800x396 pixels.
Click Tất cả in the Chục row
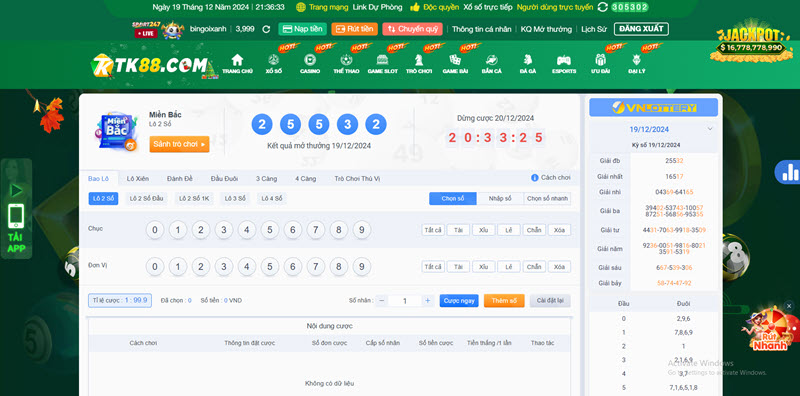(x=433, y=230)
